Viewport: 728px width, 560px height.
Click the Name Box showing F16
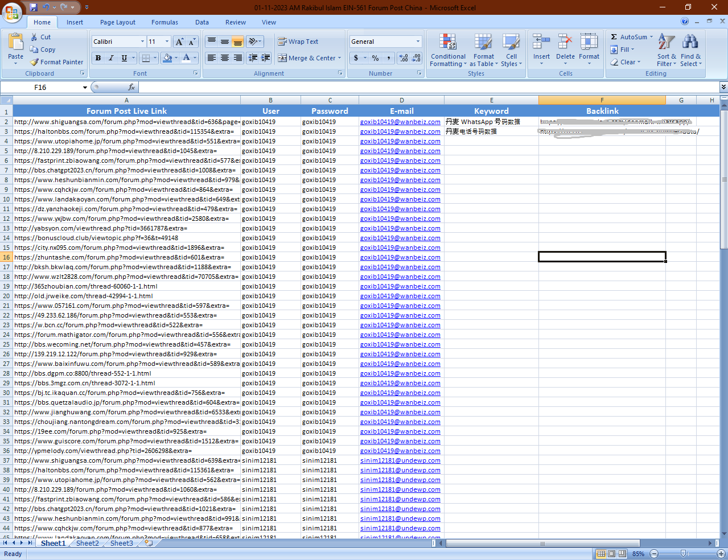click(x=40, y=88)
